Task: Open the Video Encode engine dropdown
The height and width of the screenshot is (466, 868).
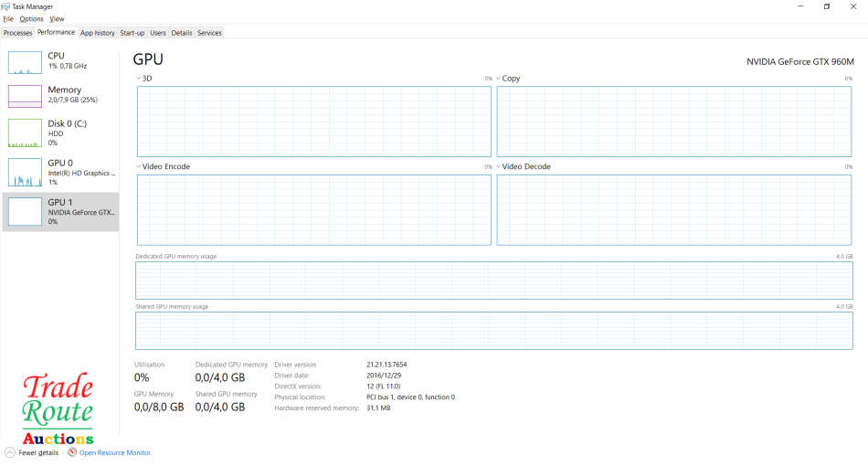Action: 138,167
